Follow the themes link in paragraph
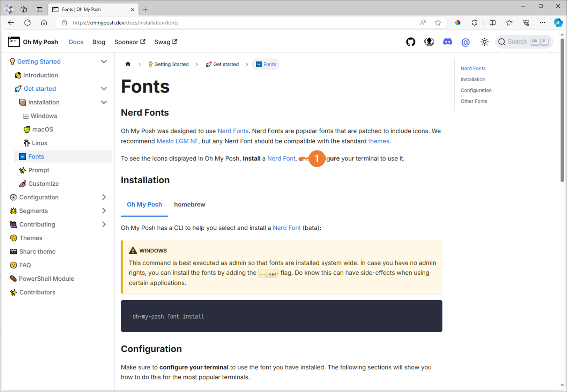 pos(379,141)
